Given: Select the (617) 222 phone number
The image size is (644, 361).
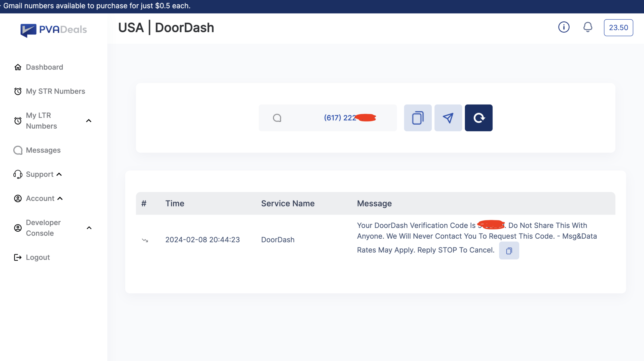Looking at the screenshot, I should pos(350,118).
